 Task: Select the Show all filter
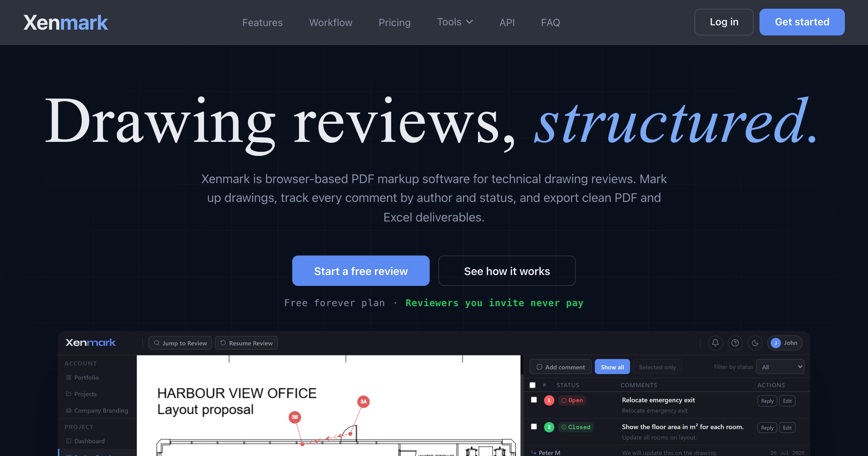coord(612,367)
